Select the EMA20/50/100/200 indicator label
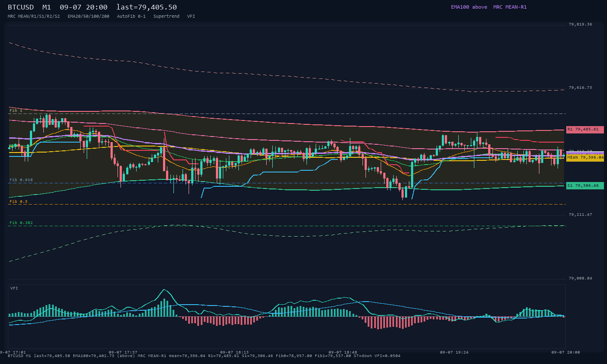This screenshot has height=364, width=607. (x=88, y=16)
